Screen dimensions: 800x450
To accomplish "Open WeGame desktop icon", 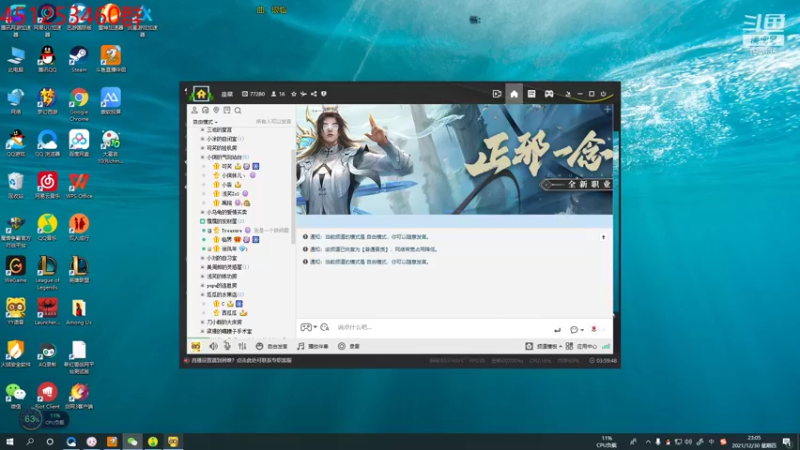I will (16, 269).
